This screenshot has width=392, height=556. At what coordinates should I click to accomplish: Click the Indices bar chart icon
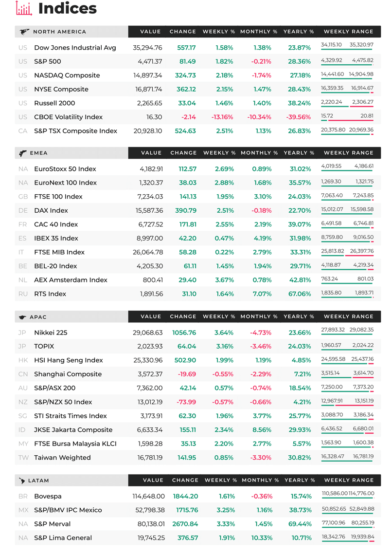click(24, 8)
